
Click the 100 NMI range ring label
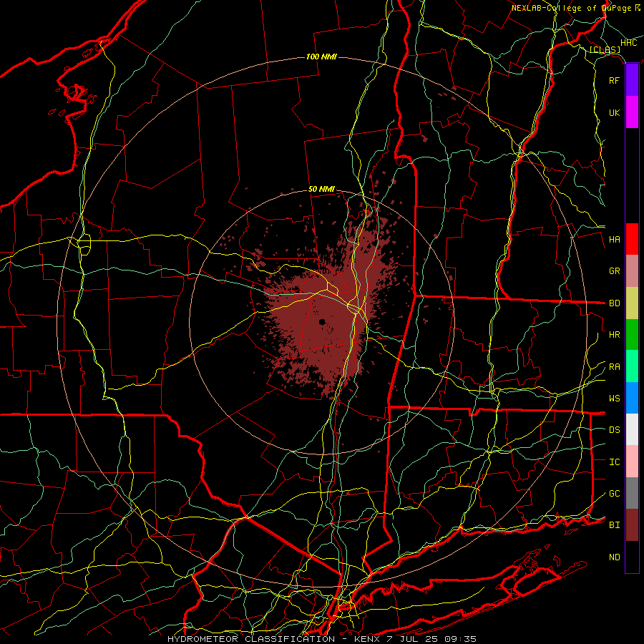coord(321,57)
